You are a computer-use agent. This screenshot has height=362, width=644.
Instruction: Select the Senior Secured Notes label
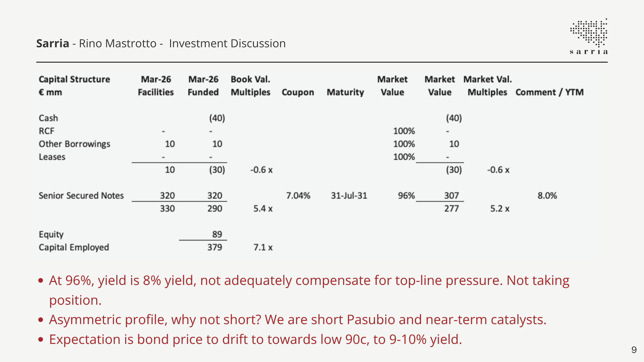pyautogui.click(x=81, y=196)
